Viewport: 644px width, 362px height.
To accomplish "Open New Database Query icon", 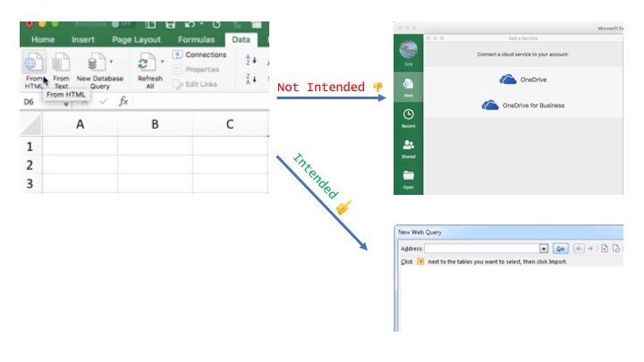I will click(96, 63).
